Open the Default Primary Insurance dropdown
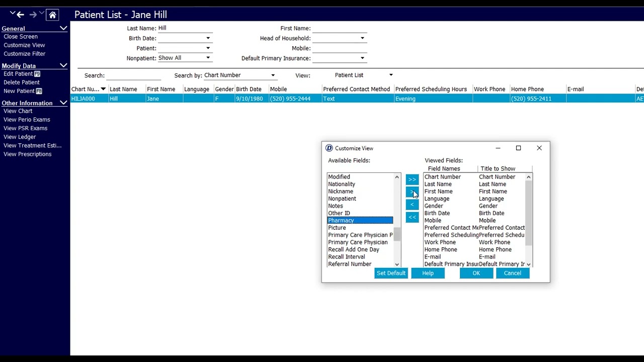The image size is (644, 362). click(x=362, y=58)
